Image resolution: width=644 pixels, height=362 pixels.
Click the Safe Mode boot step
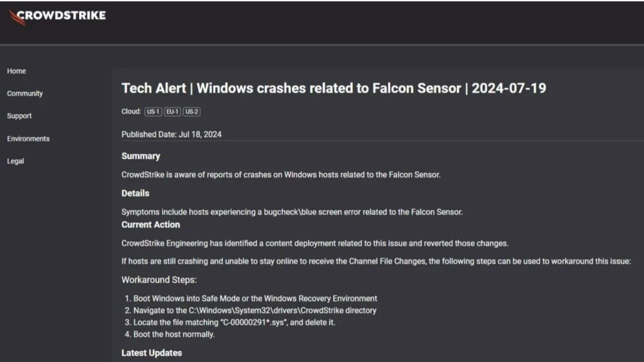(x=255, y=298)
